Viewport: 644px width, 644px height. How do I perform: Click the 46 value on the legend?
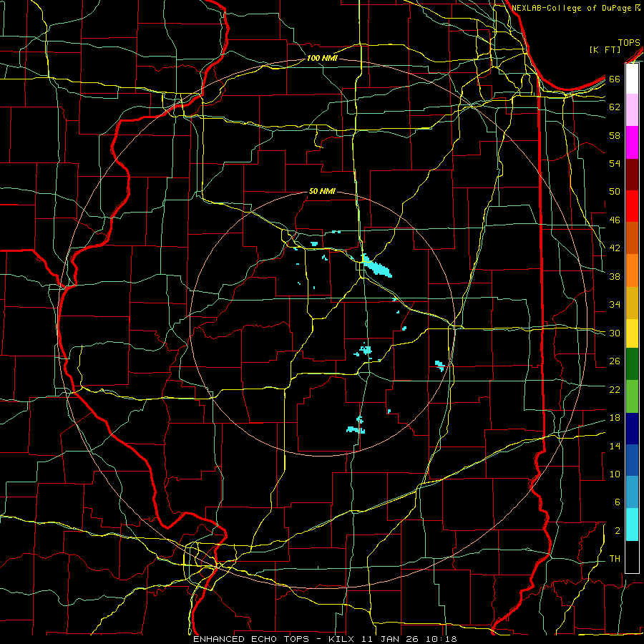point(615,220)
